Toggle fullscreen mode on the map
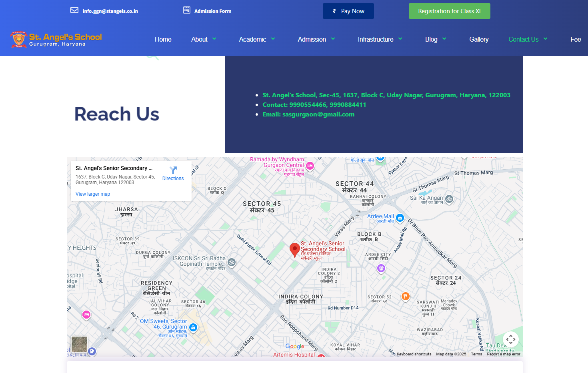 510,339
